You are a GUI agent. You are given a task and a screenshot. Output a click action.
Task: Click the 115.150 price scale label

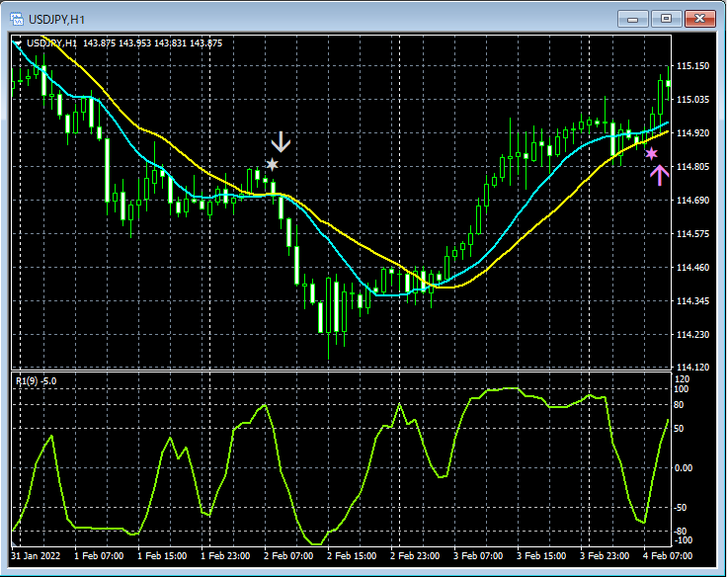[x=692, y=66]
